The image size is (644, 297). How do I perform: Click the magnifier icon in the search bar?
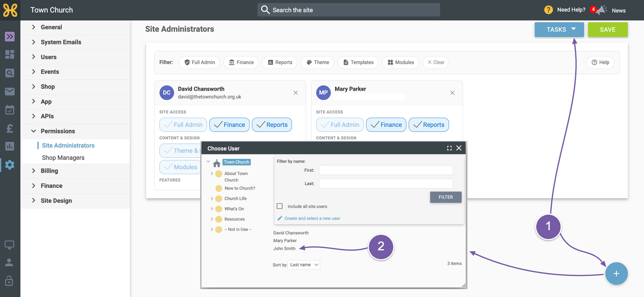coord(265,10)
